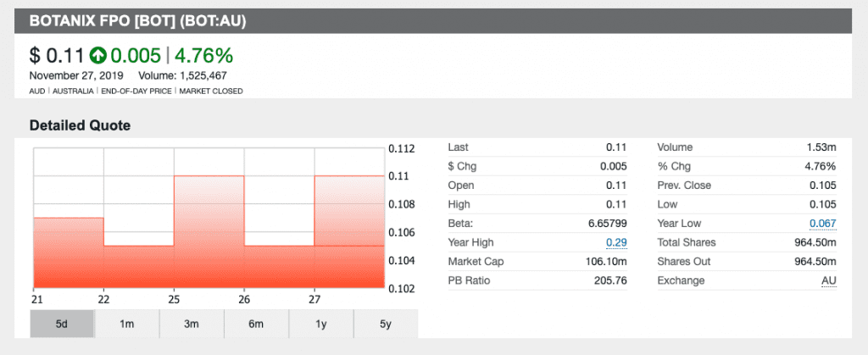Click the green up-arrow price change icon
The image size is (868, 355).
tap(98, 56)
